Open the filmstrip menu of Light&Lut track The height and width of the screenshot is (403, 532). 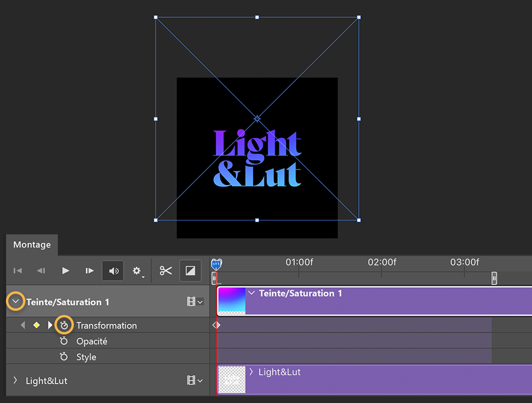[x=195, y=381]
